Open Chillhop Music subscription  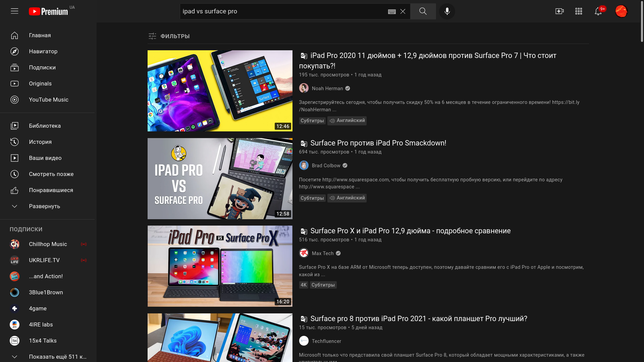[47, 244]
